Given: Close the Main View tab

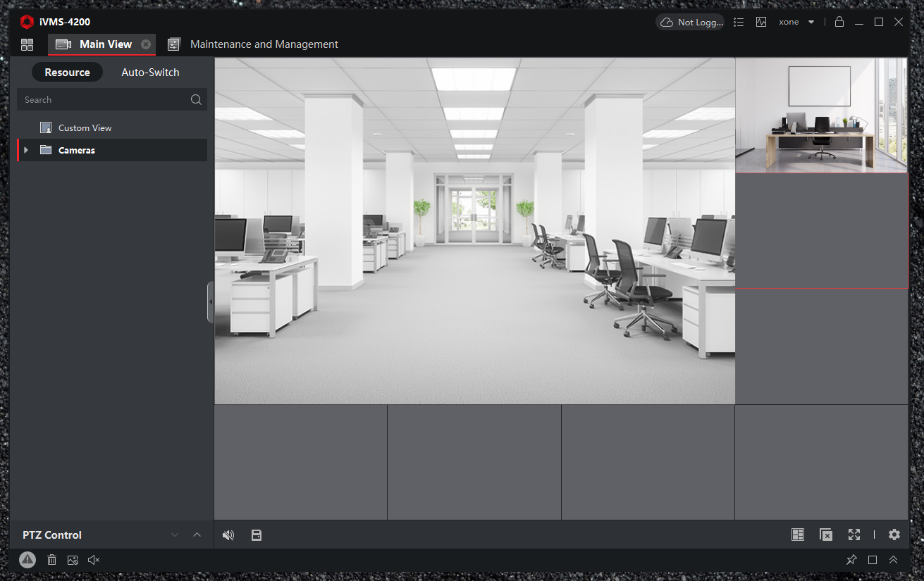Looking at the screenshot, I should [146, 44].
